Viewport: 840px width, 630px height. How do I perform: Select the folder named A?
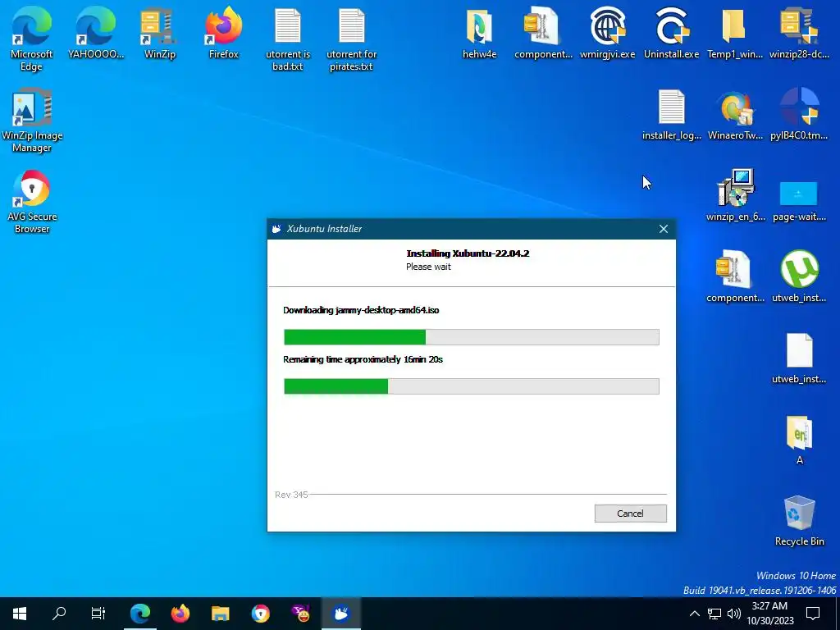(x=799, y=440)
